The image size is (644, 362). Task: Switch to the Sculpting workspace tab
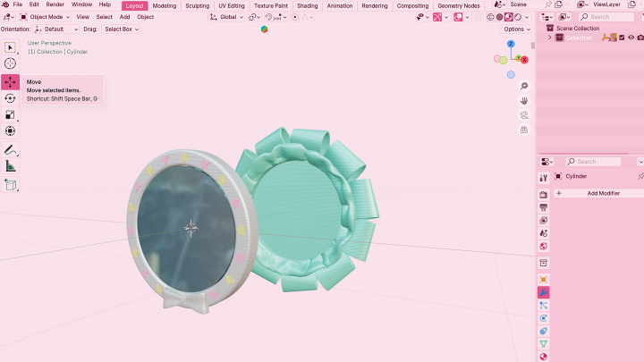point(197,5)
